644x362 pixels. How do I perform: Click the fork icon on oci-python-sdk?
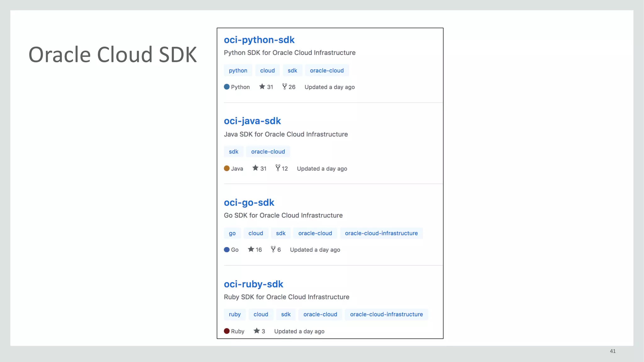click(x=284, y=86)
